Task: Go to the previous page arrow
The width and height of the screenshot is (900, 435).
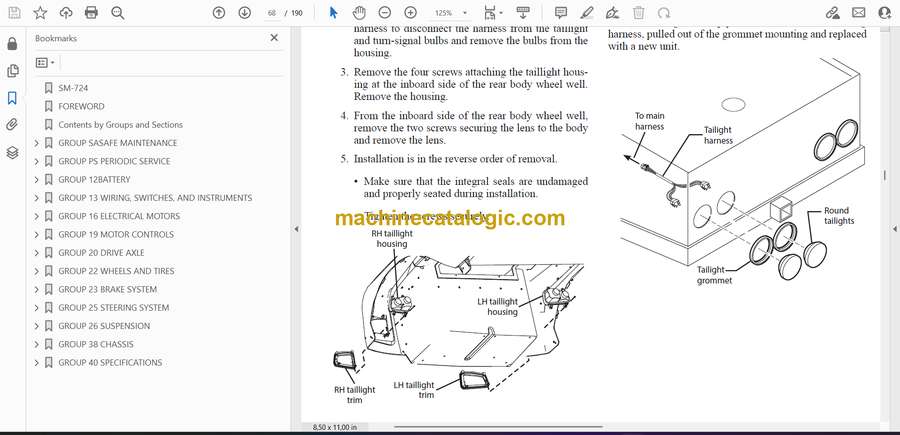Action: (219, 13)
